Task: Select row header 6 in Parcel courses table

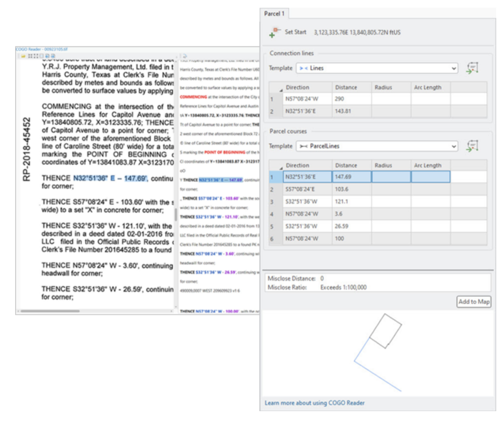Action: pos(276,239)
